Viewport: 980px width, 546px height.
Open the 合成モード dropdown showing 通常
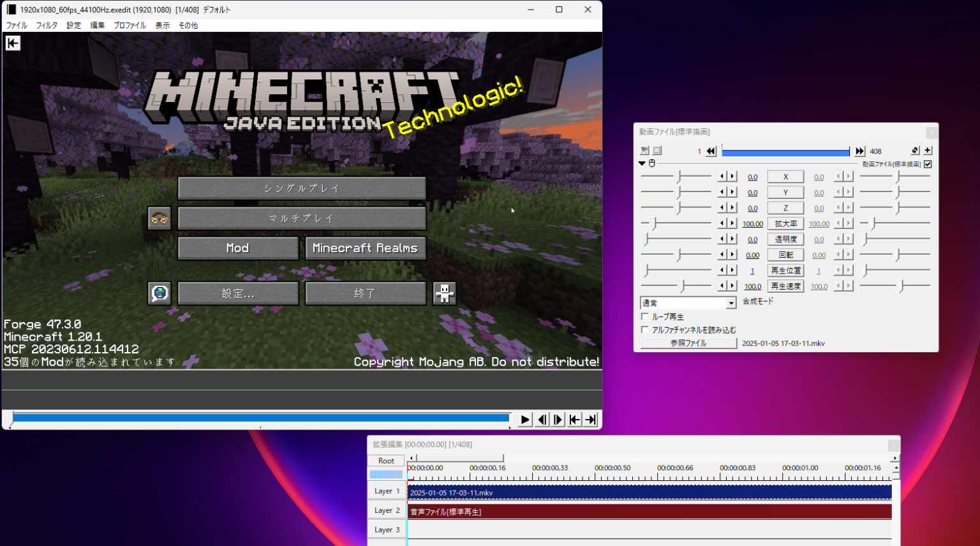[688, 303]
